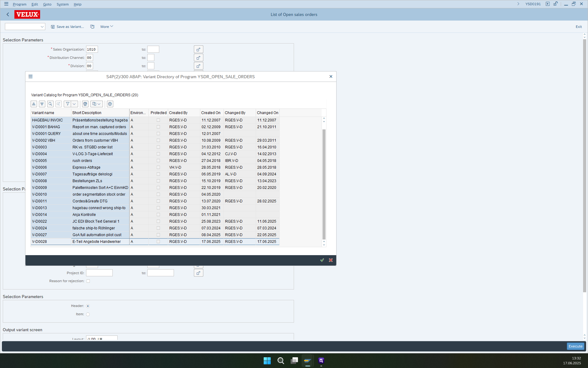Open the command field dropdown
The image size is (588, 368).
42,27
